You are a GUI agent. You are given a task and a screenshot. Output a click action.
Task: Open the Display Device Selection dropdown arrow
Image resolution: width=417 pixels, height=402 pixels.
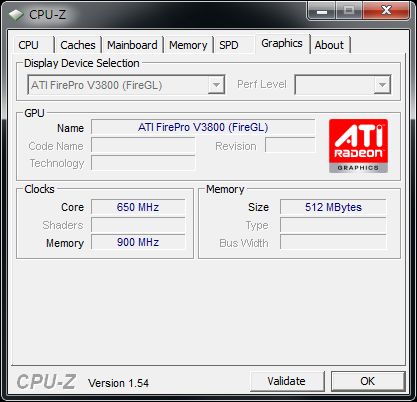216,85
